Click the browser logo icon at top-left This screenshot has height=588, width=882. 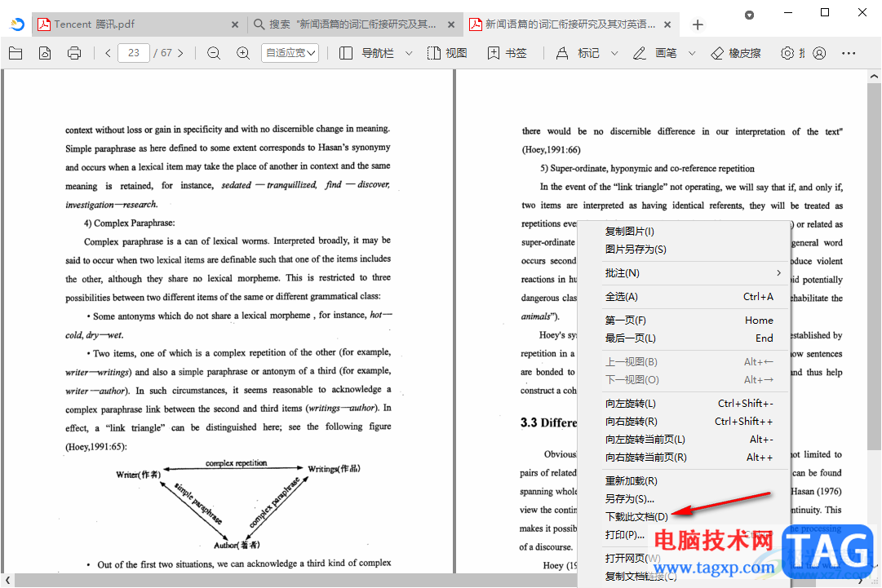pos(17,24)
